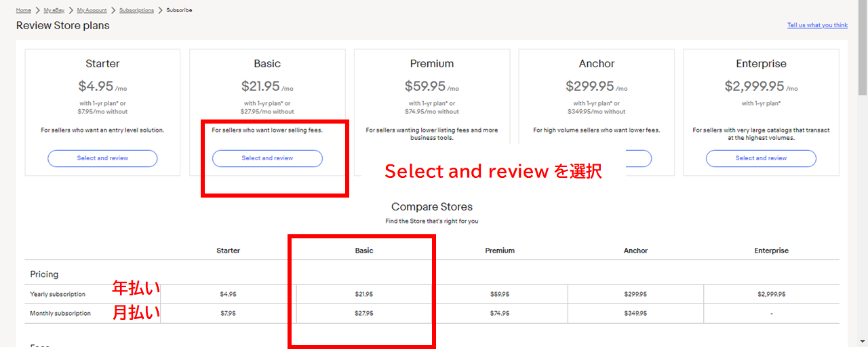Click the Enterprise plan card title
This screenshot has height=349, width=868.
(761, 64)
